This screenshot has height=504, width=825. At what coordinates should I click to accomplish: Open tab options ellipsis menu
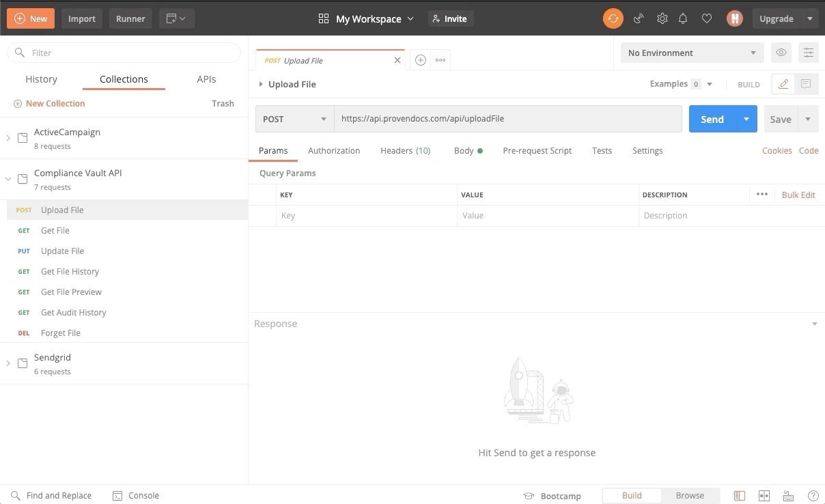click(441, 60)
